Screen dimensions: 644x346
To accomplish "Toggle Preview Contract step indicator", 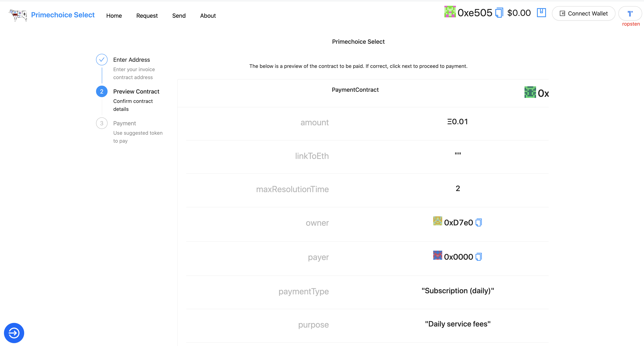I will 101,92.
